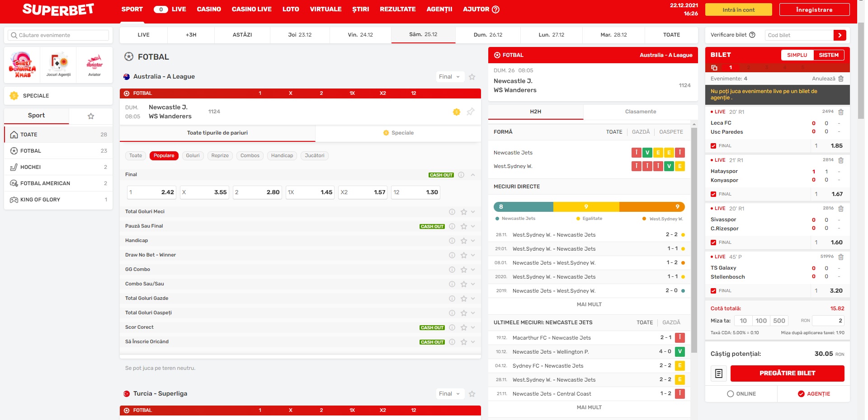
Task: Switch to the Speciale betting tab
Action: click(398, 133)
